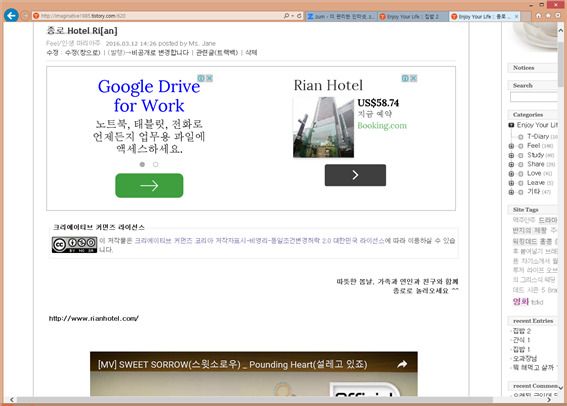
Task: Open Favorites star icon
Action: coord(548,16)
